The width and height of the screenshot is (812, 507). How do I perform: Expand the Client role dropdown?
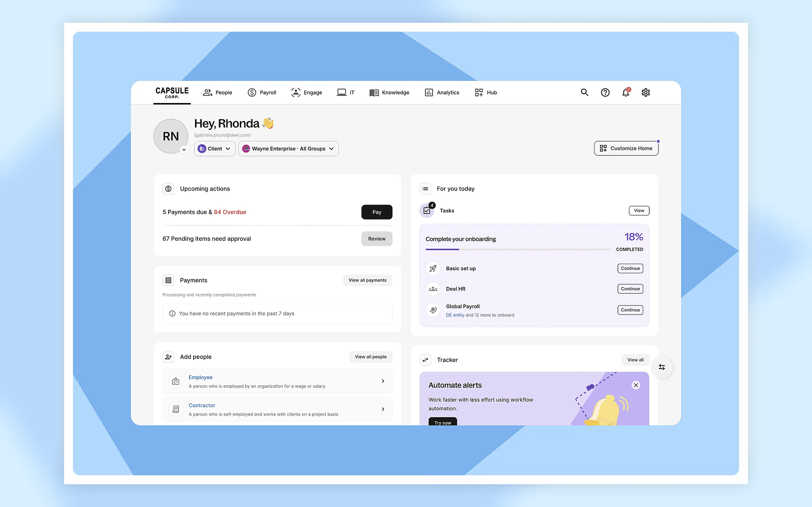pyautogui.click(x=215, y=149)
